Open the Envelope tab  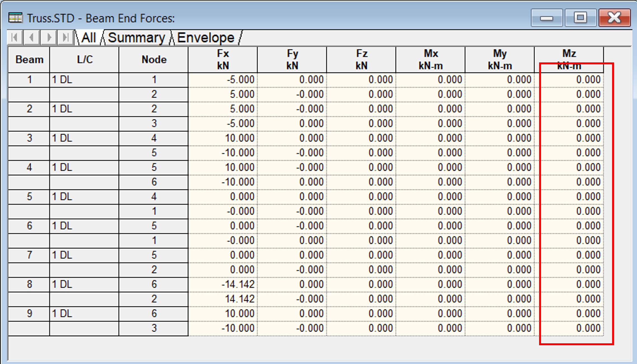pyautogui.click(x=206, y=38)
